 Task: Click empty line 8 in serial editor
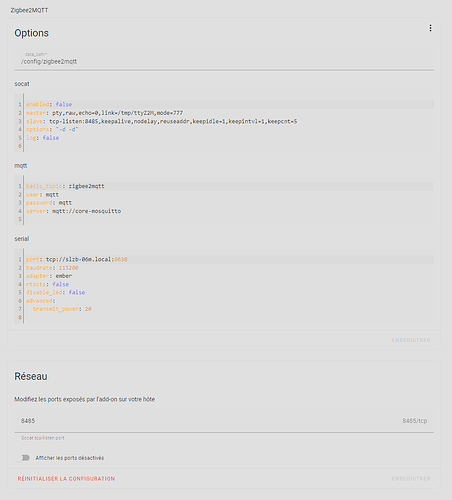(229, 317)
